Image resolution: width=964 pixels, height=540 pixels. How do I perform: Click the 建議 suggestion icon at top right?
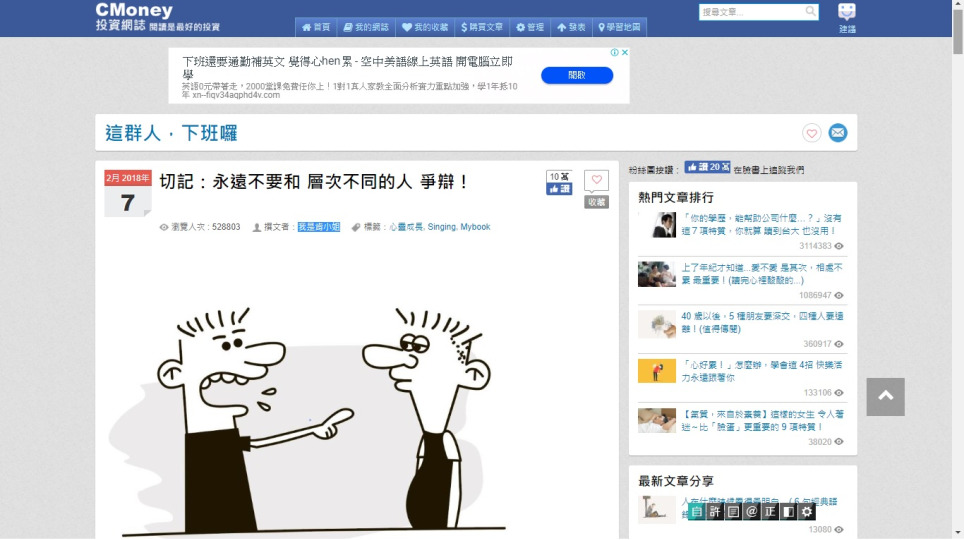pyautogui.click(x=847, y=18)
